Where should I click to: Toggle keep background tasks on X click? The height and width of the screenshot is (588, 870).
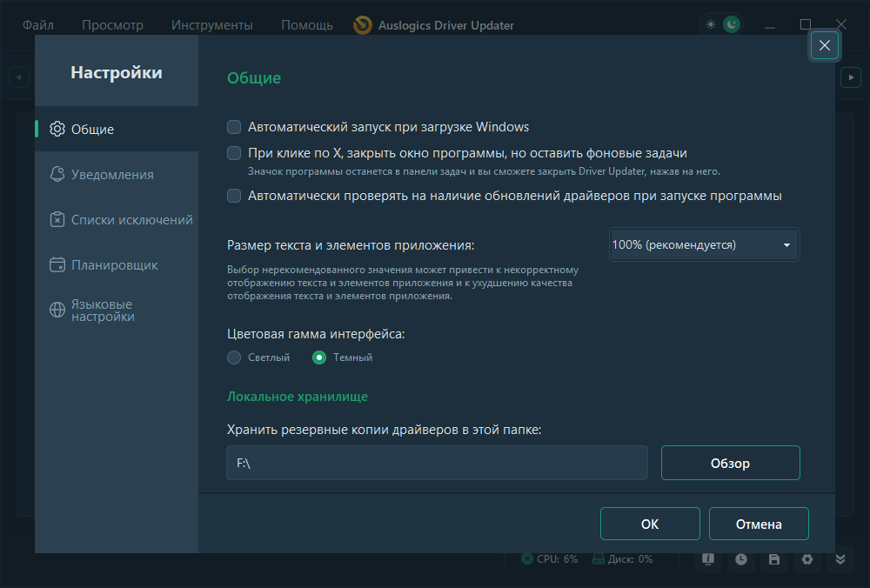click(234, 153)
